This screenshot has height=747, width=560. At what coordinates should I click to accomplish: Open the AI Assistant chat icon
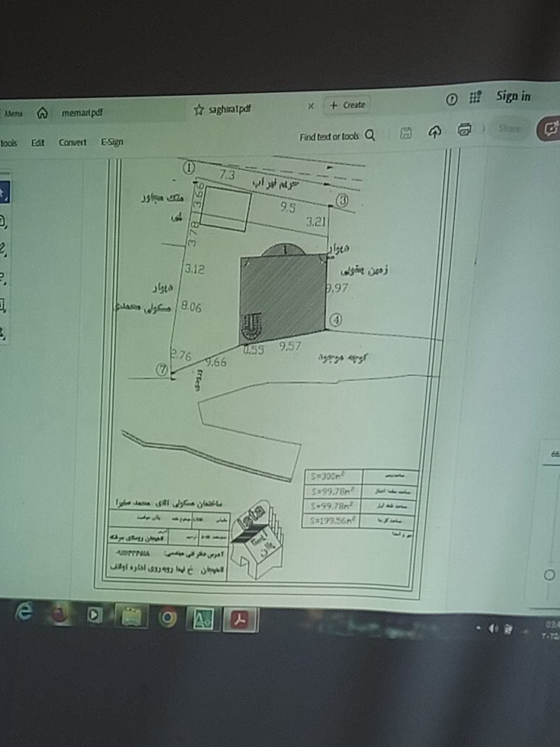(549, 128)
